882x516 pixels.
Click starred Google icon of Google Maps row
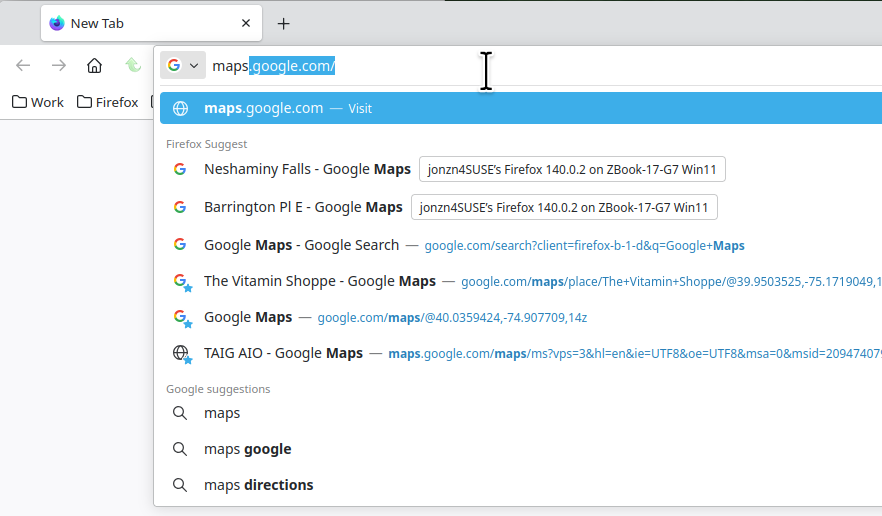(x=182, y=318)
